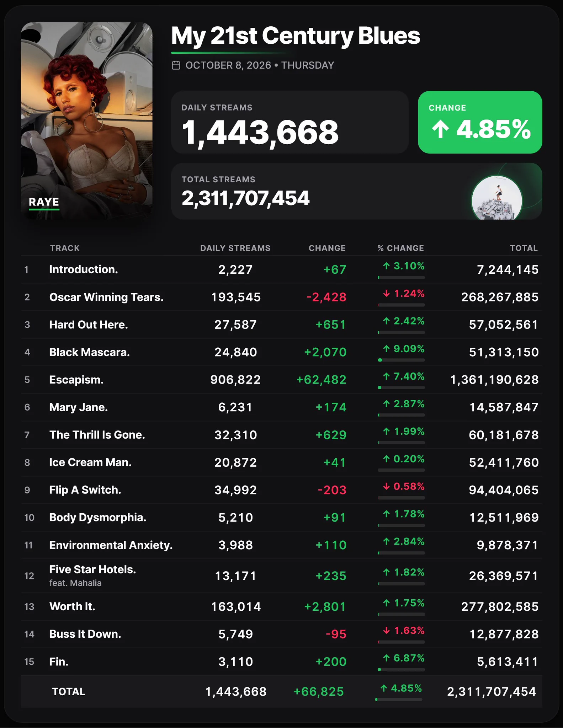Click the up arrow beside Fin.'s 6.87%

(x=386, y=658)
